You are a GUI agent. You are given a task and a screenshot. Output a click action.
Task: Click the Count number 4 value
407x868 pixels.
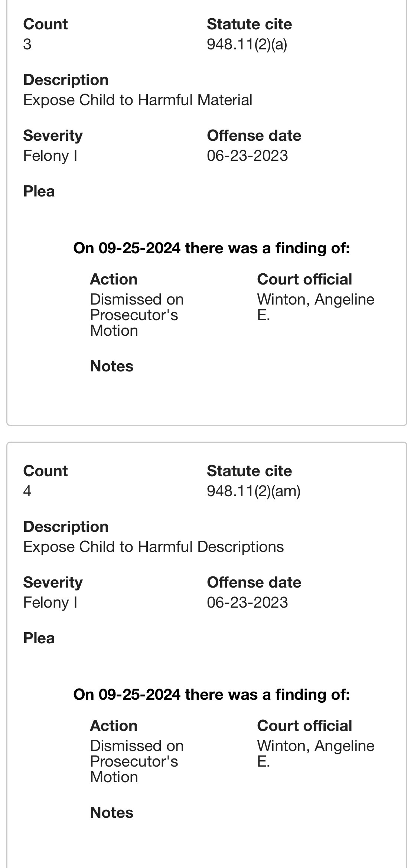(x=27, y=491)
